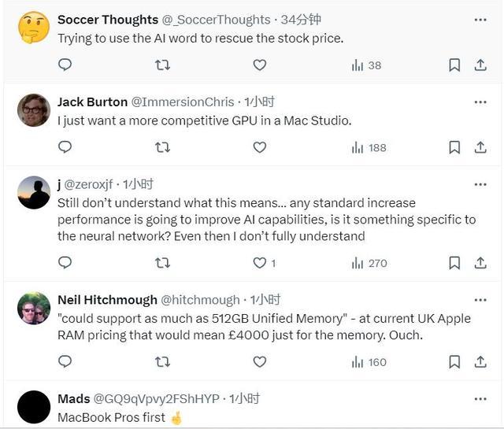
Task: Open more options on Neil Hitchmough's tweet
Action: click(480, 300)
